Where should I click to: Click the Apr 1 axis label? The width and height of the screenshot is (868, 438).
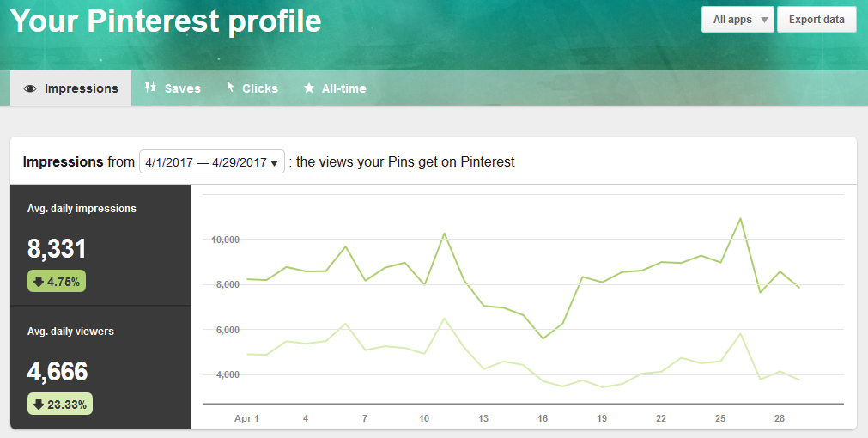pyautogui.click(x=246, y=418)
